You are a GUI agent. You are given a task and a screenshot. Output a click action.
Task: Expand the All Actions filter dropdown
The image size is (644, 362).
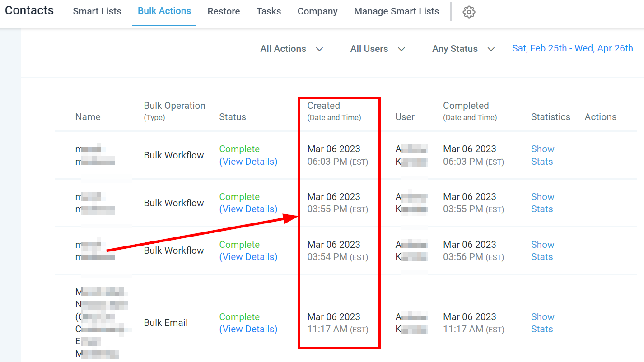[x=292, y=49]
